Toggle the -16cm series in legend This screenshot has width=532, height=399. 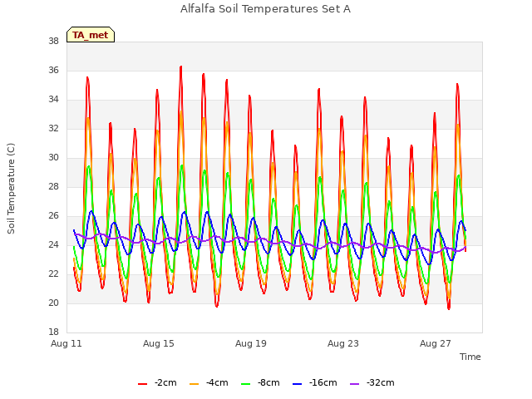314,383
